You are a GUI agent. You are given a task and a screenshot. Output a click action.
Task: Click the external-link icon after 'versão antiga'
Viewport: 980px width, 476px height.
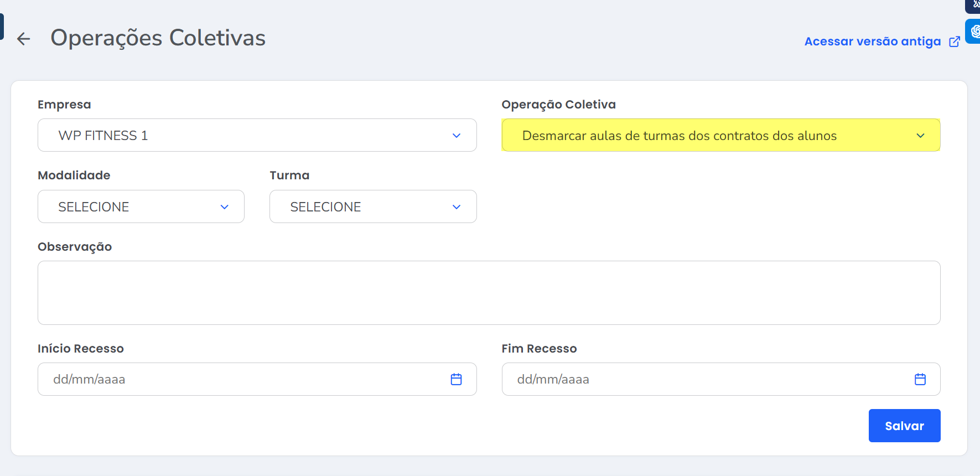(x=955, y=42)
